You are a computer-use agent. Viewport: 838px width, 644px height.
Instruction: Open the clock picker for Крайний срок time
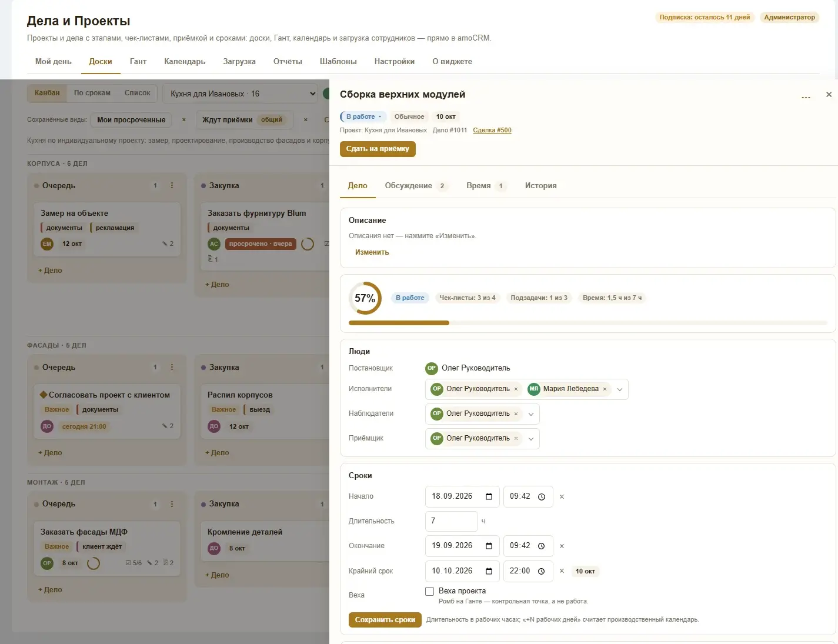(542, 572)
